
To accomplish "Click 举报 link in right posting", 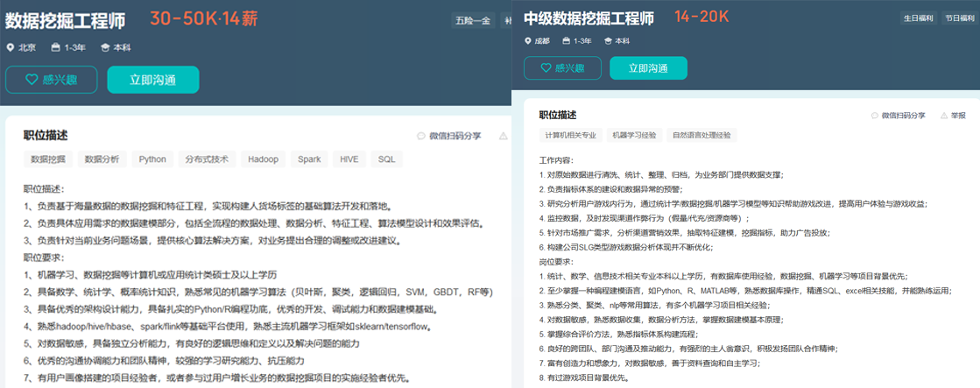I will coord(958,116).
